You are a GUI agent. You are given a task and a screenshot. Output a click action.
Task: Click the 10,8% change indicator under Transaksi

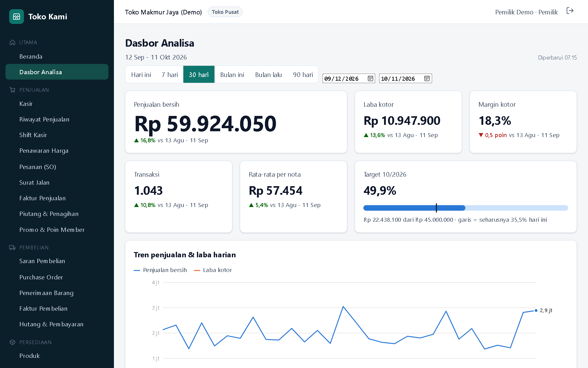(145, 205)
